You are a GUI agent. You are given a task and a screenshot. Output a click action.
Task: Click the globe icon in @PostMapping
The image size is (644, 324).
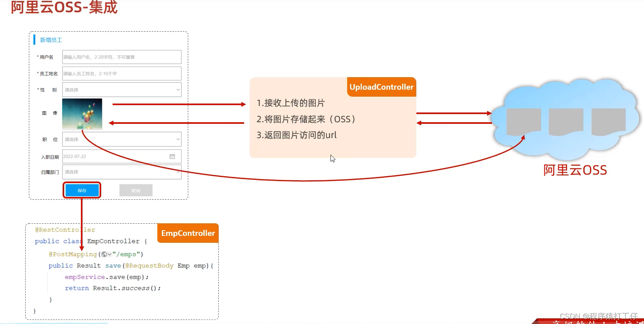[x=104, y=254]
